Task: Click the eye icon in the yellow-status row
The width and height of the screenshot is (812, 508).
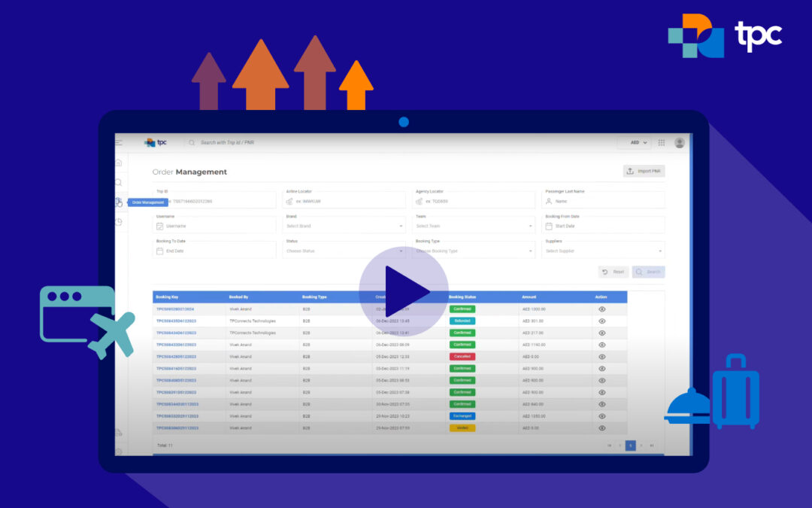Action: pyautogui.click(x=601, y=428)
